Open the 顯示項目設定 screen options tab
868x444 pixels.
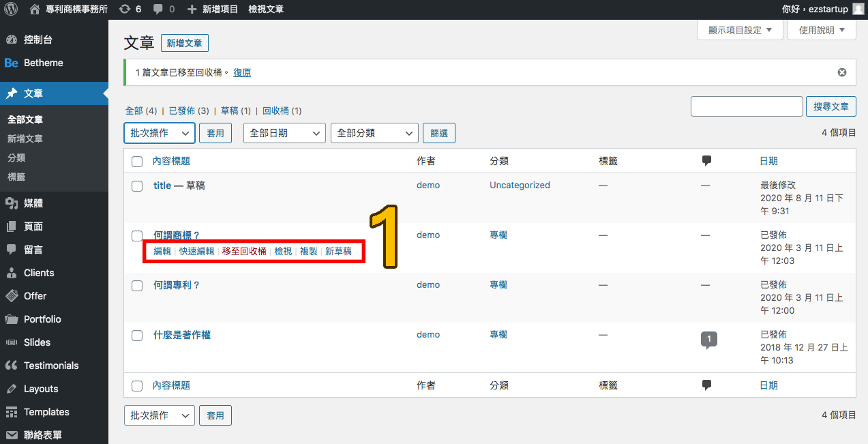click(x=739, y=30)
